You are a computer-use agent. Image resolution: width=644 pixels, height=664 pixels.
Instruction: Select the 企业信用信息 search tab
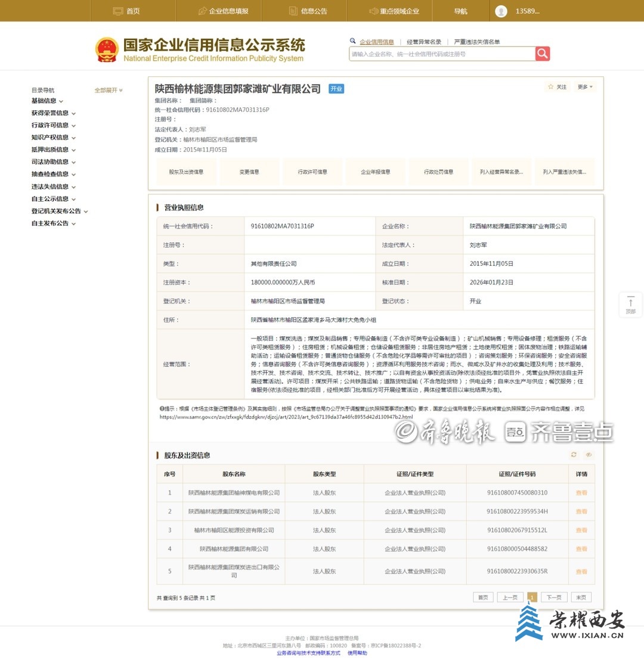pos(377,42)
